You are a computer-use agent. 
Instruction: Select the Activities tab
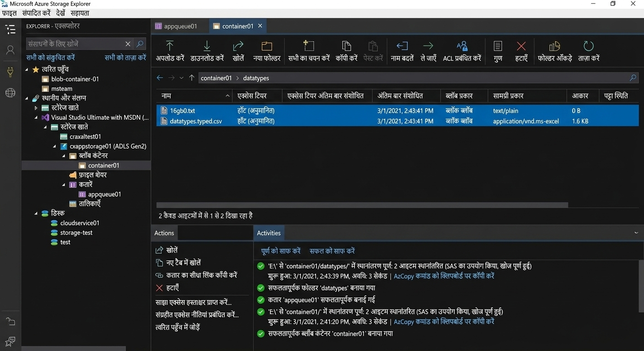point(269,233)
